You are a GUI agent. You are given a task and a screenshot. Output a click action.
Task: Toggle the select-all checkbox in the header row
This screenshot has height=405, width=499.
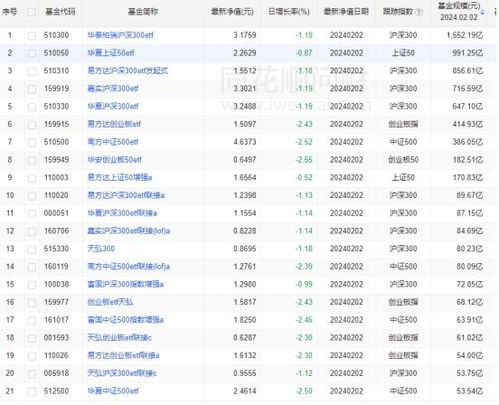(x=32, y=12)
